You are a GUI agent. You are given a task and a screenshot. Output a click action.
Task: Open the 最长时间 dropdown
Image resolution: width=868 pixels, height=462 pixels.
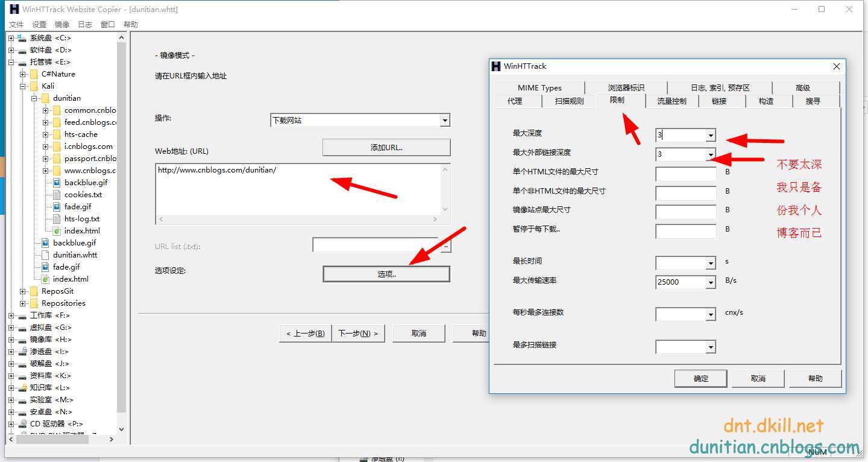click(711, 264)
